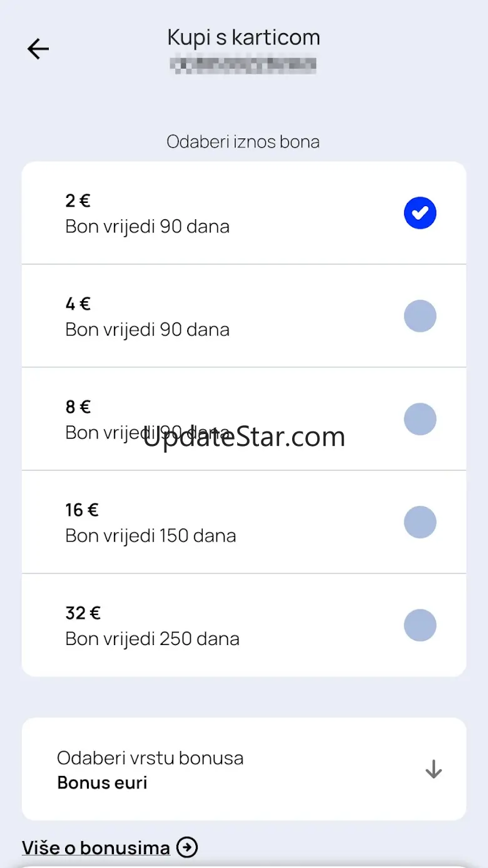Tap the 2 € price label
Viewport: 488px width, 868px height.
78,201
